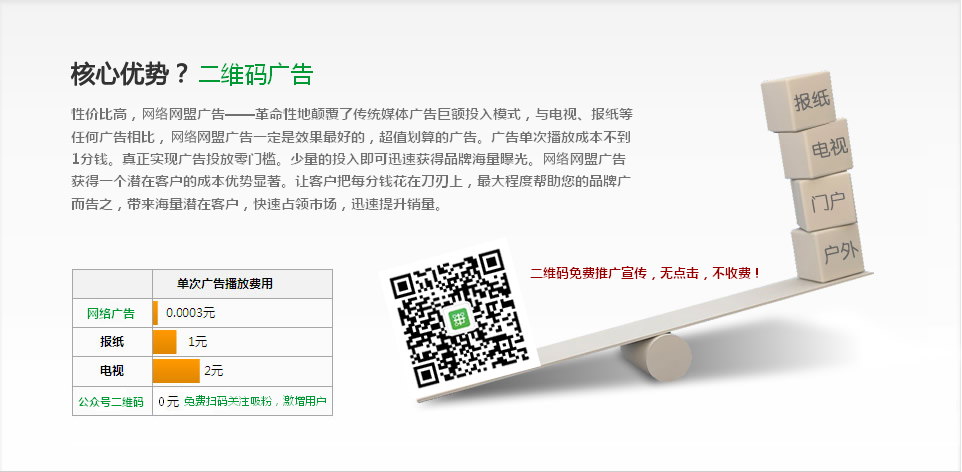Click the 核心优势？ heading text
The image size is (962, 472).
coord(129,74)
